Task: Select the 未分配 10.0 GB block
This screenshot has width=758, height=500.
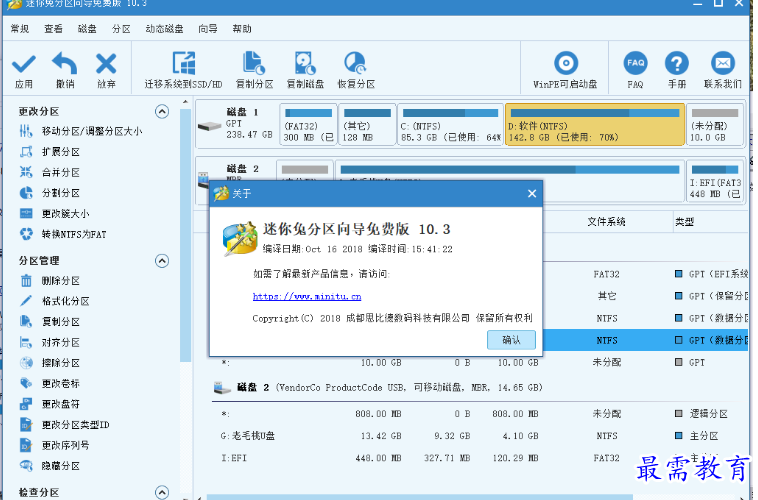Action: (714, 125)
